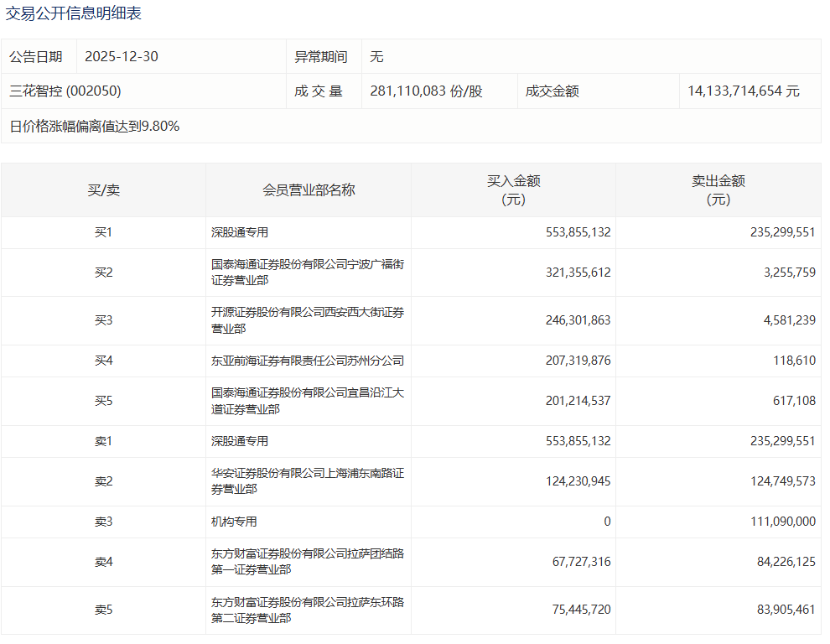Open 开源证券 西安西大街 branch entry
The image size is (830, 644).
pos(308,321)
